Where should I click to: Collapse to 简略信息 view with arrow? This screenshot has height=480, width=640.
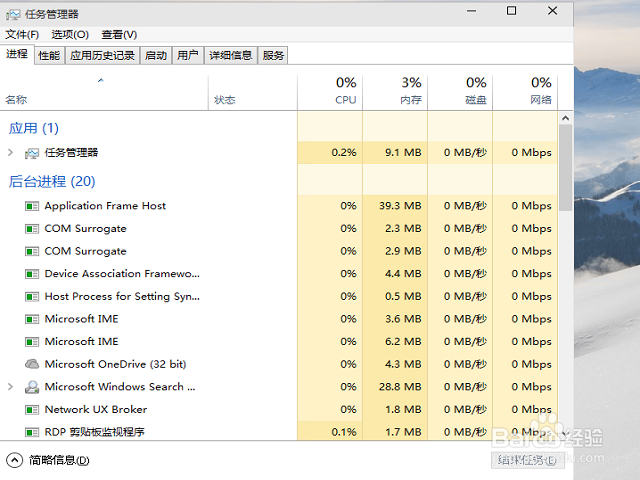tap(14, 460)
